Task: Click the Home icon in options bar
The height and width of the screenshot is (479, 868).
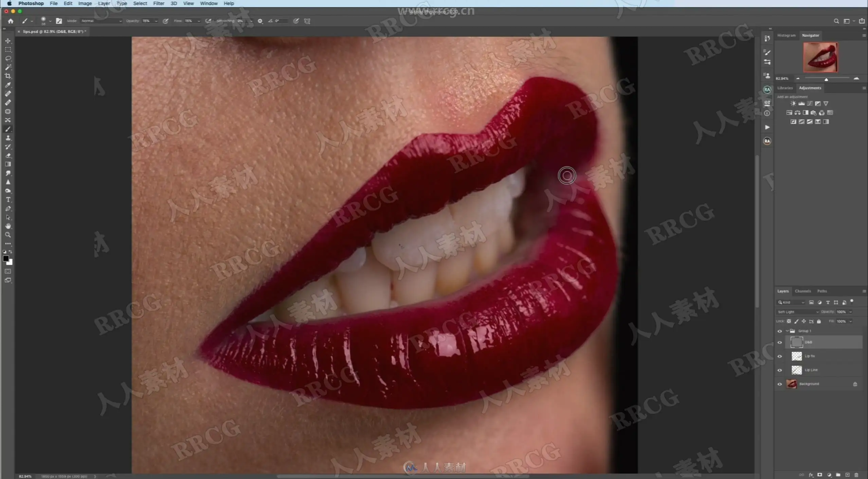Action: (x=11, y=21)
